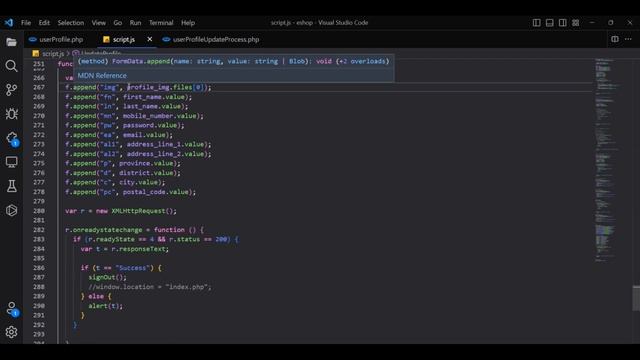Click 'password.value' on line 271
Screen dimensions: 640x360
coord(150,125)
